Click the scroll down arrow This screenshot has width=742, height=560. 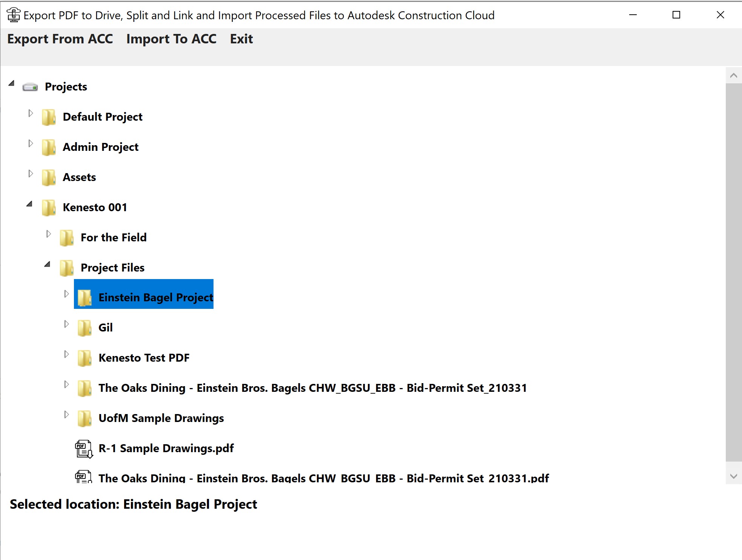[733, 476]
